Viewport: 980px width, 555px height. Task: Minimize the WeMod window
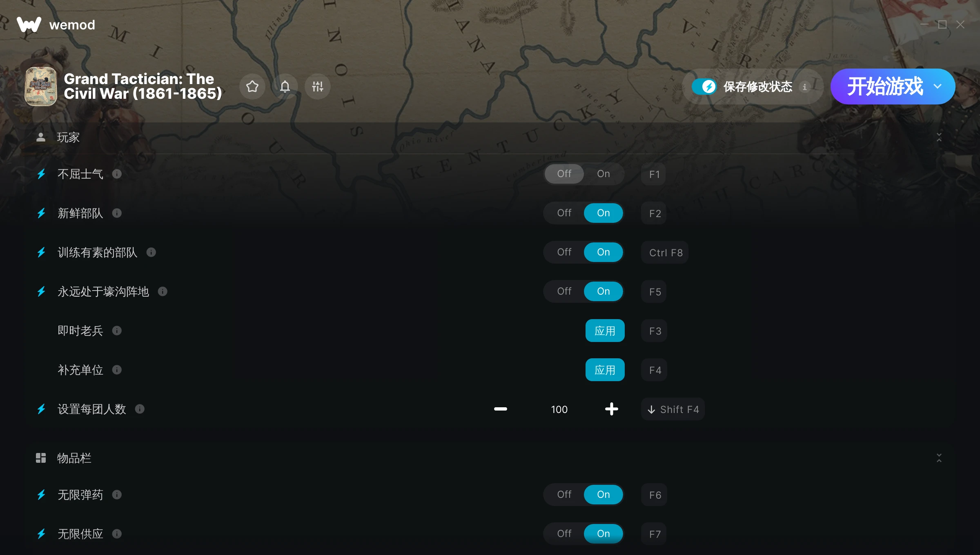(924, 24)
